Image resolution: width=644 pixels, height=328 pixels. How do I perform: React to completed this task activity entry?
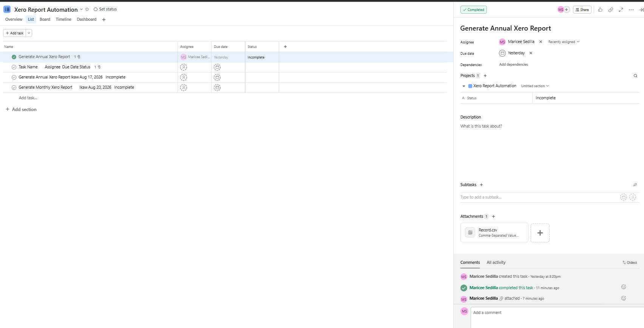tap(624, 287)
